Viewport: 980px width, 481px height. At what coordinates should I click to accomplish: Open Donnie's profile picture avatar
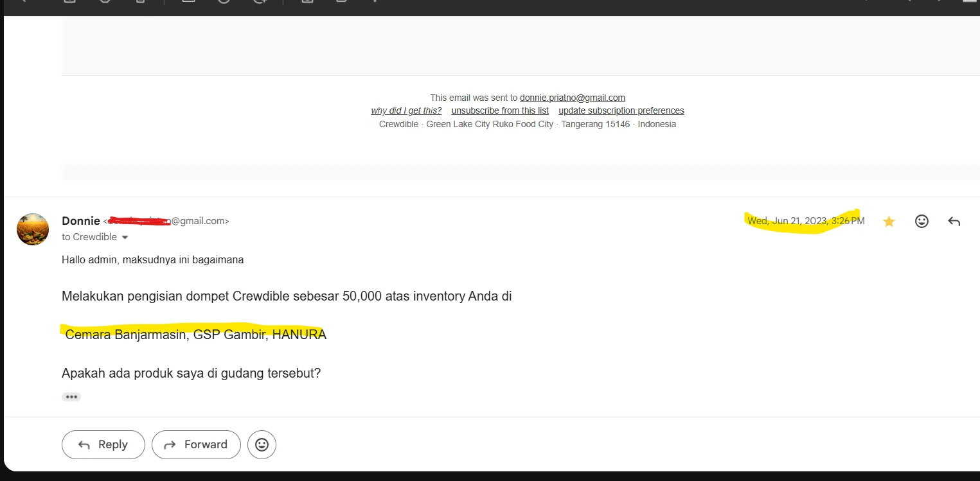point(33,229)
